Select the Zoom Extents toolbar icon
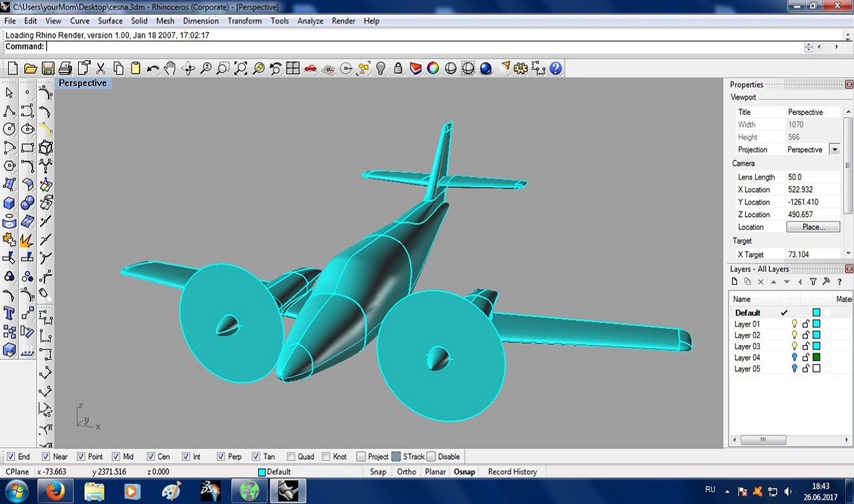Image resolution: width=854 pixels, height=504 pixels. (240, 68)
